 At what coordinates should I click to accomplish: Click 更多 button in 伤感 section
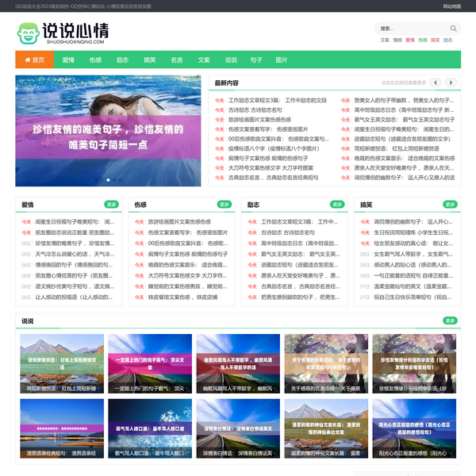pyautogui.click(x=224, y=205)
